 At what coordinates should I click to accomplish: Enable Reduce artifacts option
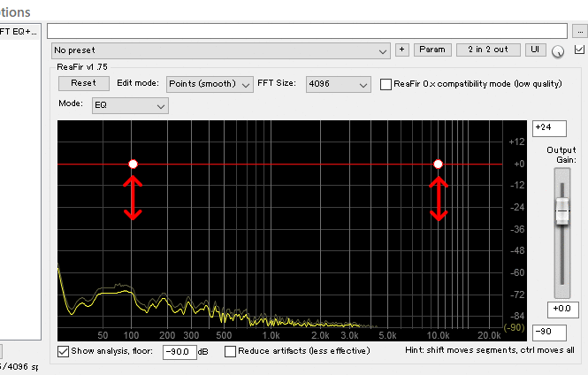pos(231,351)
